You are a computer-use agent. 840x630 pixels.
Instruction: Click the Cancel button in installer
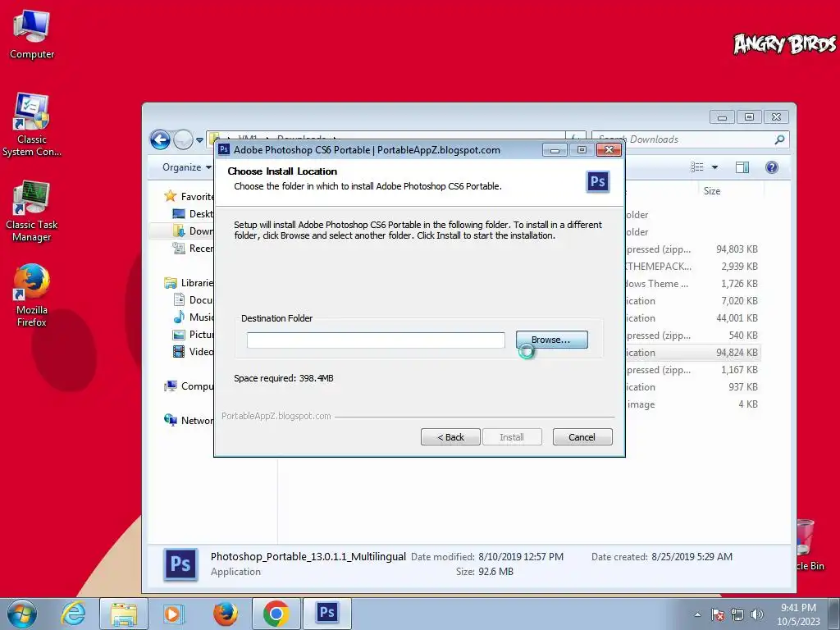click(x=582, y=437)
